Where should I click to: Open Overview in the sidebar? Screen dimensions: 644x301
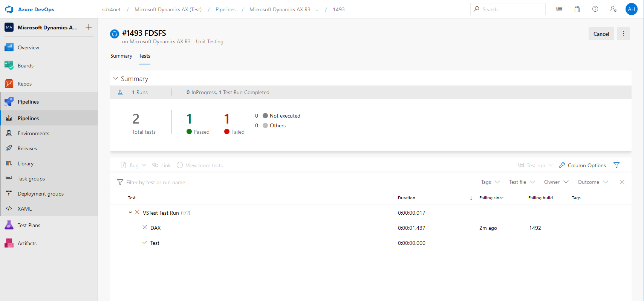pos(49,47)
